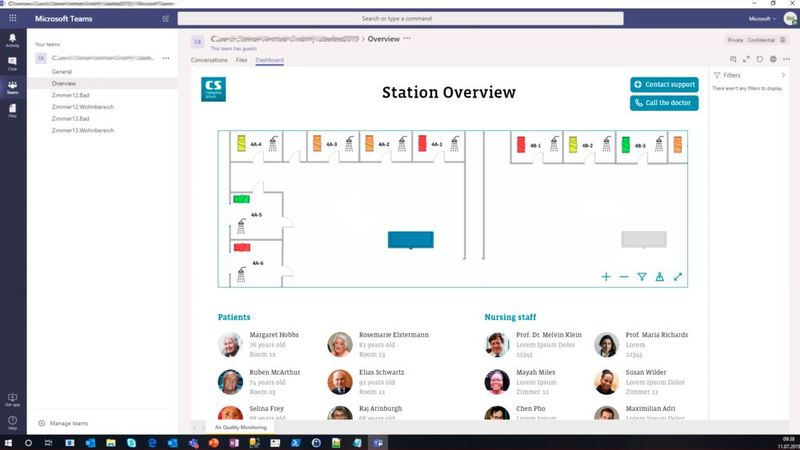Open tab conversation icon in toolbar
800x450 pixels.
[x=733, y=59]
